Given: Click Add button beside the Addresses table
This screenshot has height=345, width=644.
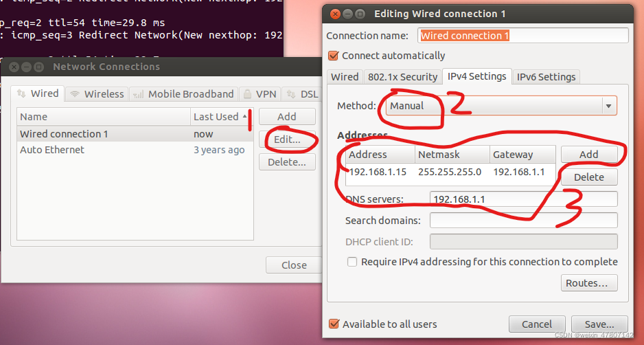Looking at the screenshot, I should (589, 155).
